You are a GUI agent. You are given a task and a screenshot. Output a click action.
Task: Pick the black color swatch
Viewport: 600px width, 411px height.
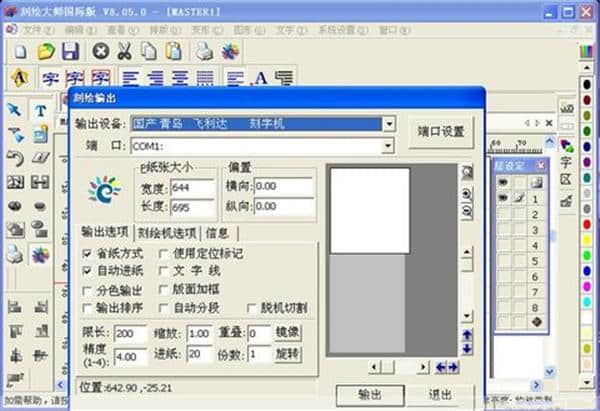point(587,84)
